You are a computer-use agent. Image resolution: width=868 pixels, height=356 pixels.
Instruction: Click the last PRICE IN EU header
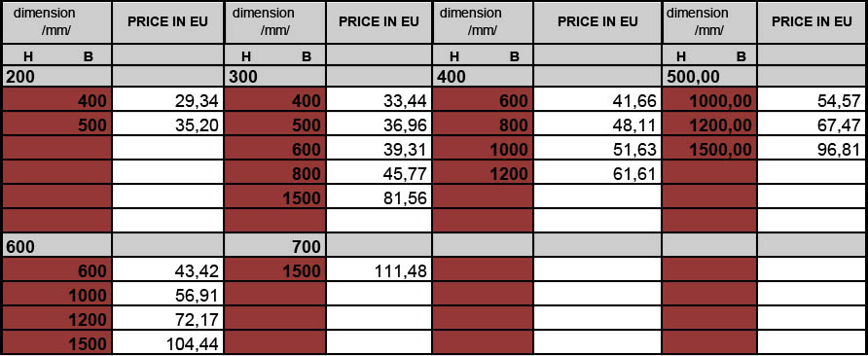pyautogui.click(x=811, y=22)
